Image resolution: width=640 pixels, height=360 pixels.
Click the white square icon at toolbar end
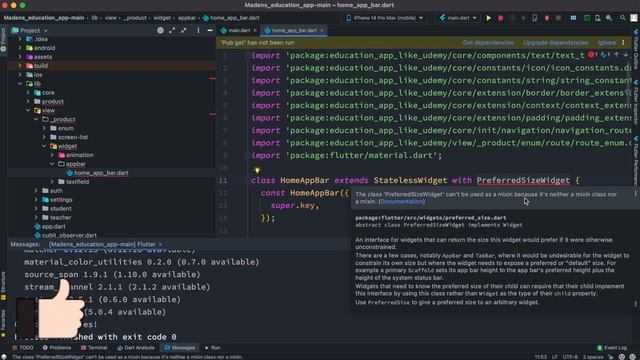(634, 18)
